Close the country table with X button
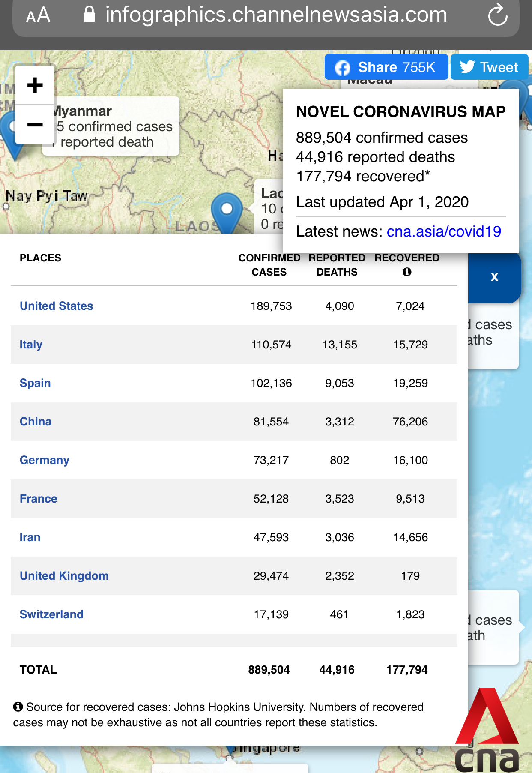 pos(494,277)
